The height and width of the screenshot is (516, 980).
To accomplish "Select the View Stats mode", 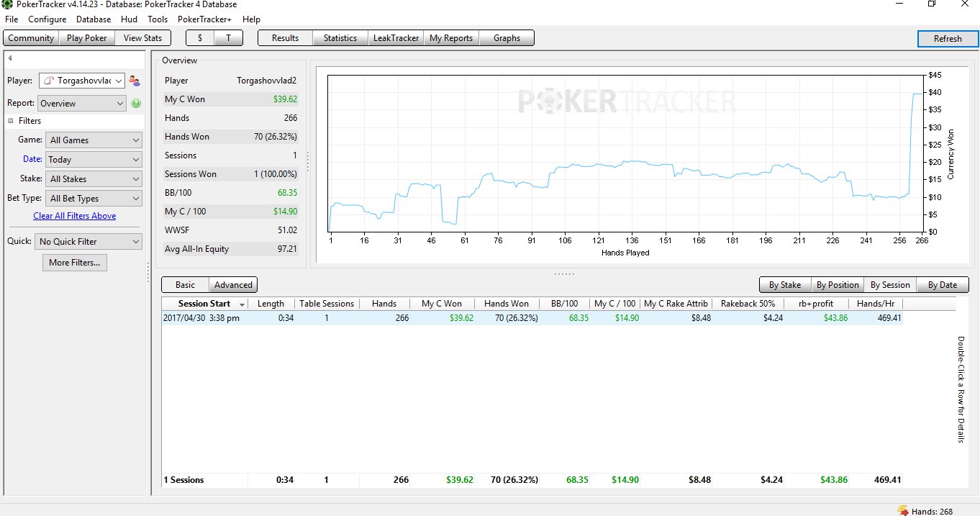I will tap(142, 38).
